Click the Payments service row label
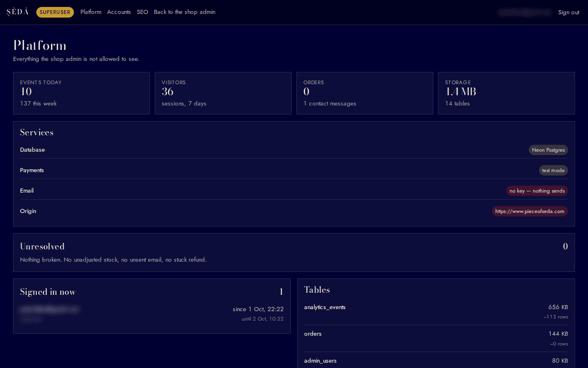This screenshot has width=588, height=368. click(32, 170)
